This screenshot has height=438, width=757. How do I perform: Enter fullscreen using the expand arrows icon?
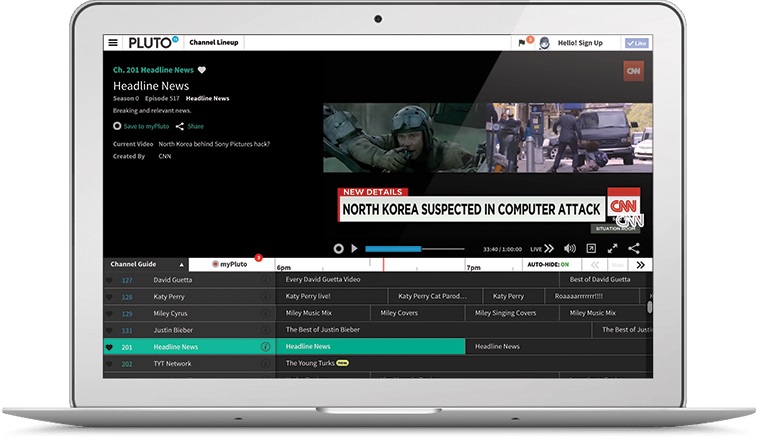point(612,248)
